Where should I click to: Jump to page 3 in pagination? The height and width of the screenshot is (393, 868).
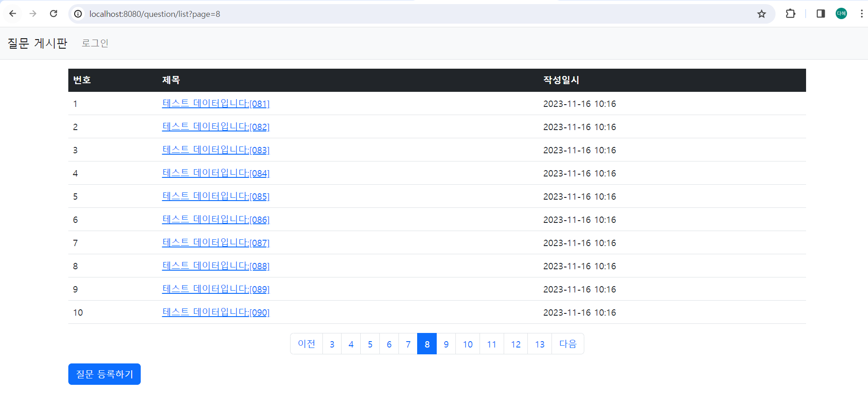332,344
